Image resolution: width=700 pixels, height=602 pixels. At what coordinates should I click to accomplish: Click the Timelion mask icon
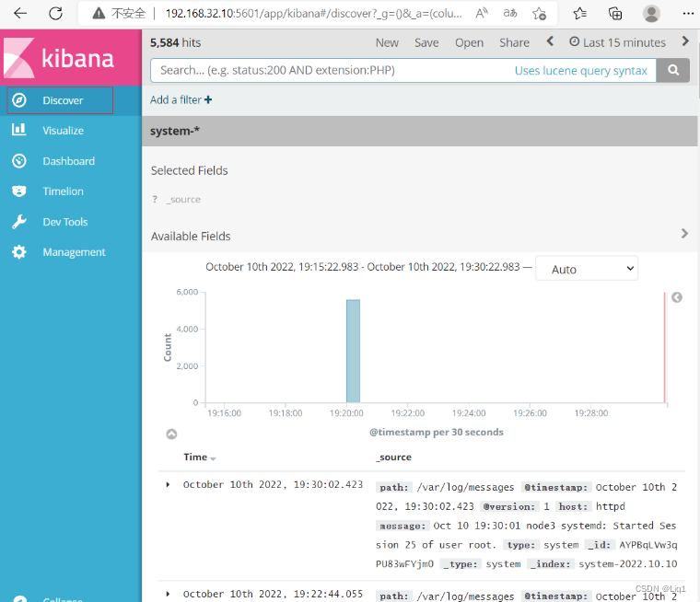(x=18, y=191)
